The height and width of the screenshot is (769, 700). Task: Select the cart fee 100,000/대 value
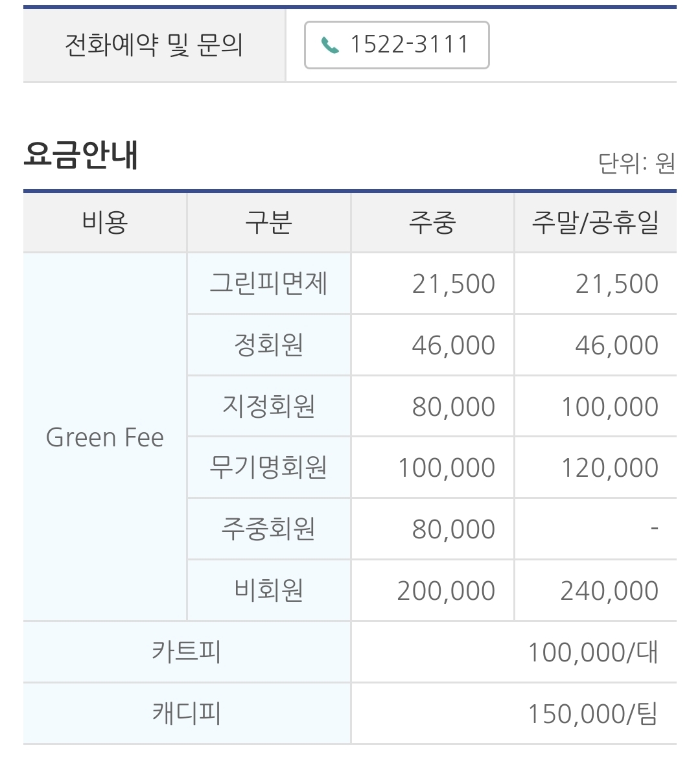pyautogui.click(x=592, y=652)
